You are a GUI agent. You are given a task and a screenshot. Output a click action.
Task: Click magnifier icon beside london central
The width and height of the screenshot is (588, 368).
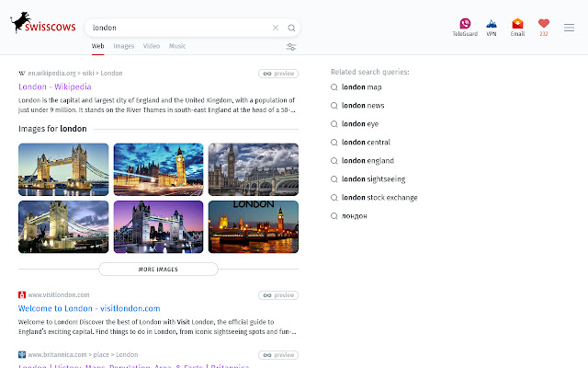point(334,143)
